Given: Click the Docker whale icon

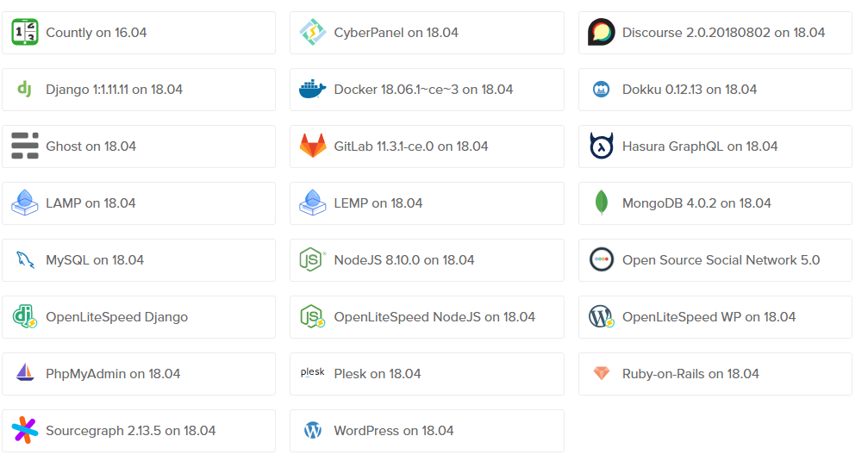Looking at the screenshot, I should click(x=312, y=89).
